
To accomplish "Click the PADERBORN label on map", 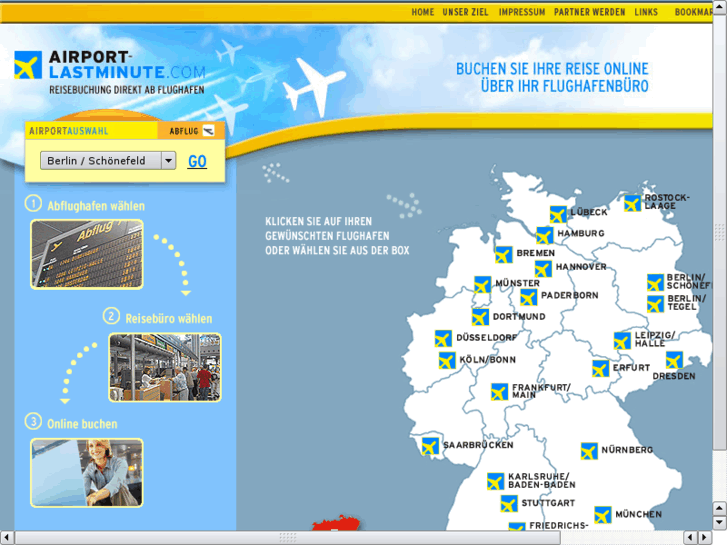I will (570, 295).
